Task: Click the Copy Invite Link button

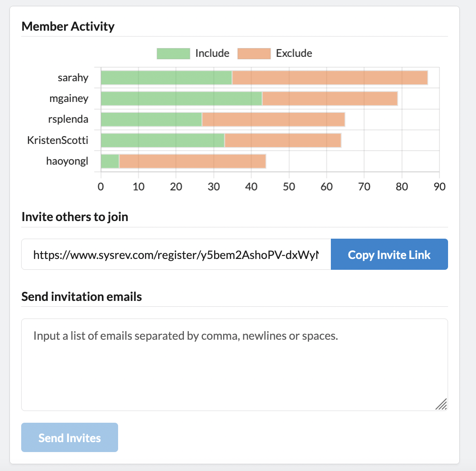Action: [389, 254]
